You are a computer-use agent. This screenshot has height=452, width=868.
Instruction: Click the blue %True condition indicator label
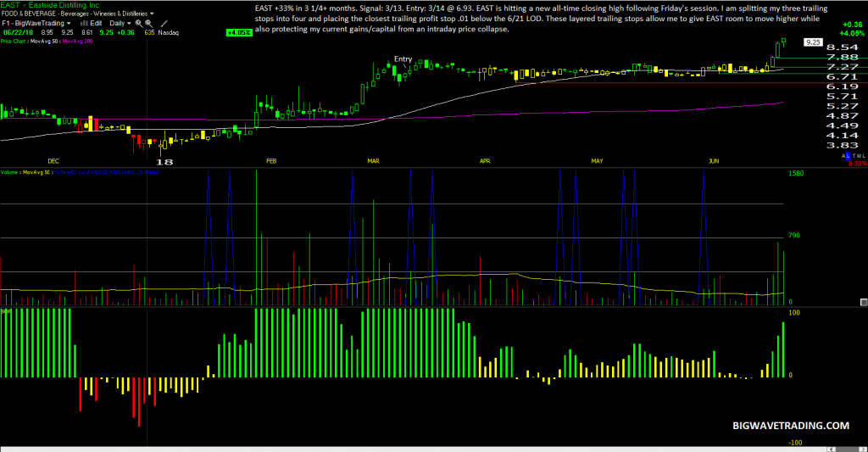tap(107, 172)
